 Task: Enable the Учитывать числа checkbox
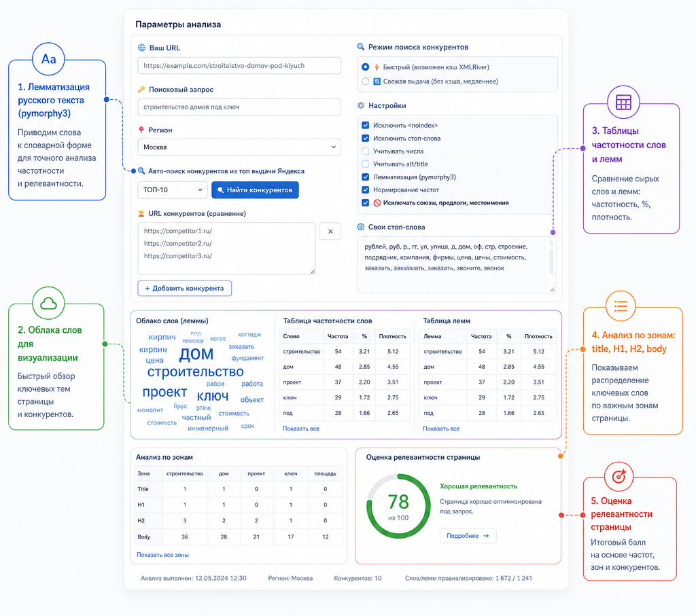point(365,151)
